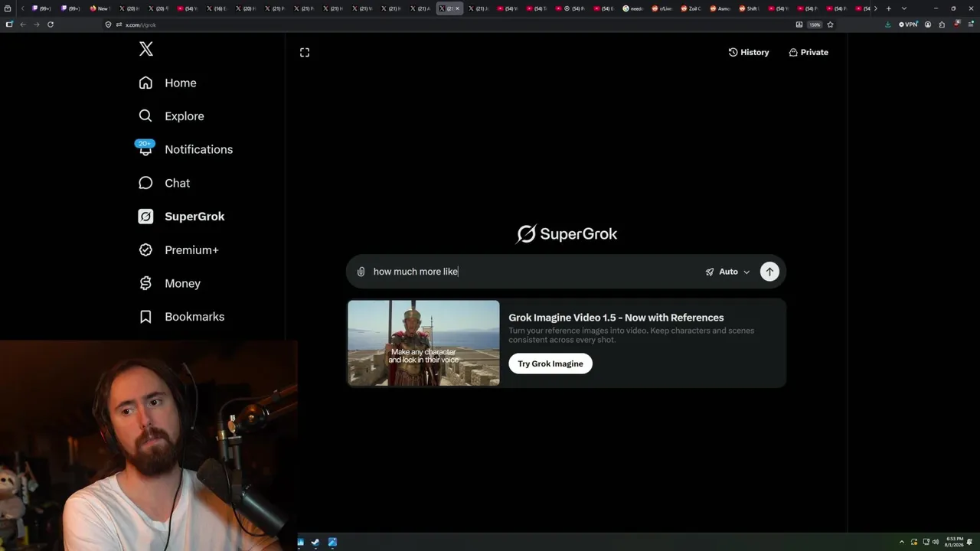Show hidden system tray icons
This screenshot has width=980, height=551.
point(901,543)
